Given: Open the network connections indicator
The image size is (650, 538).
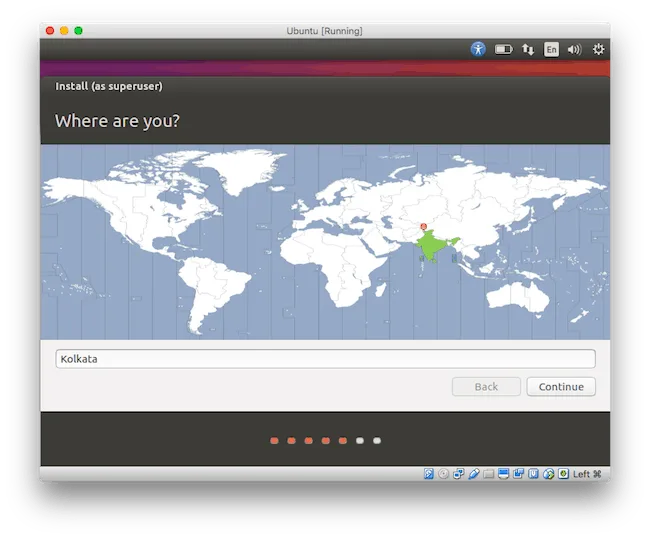Looking at the screenshot, I should pos(527,49).
